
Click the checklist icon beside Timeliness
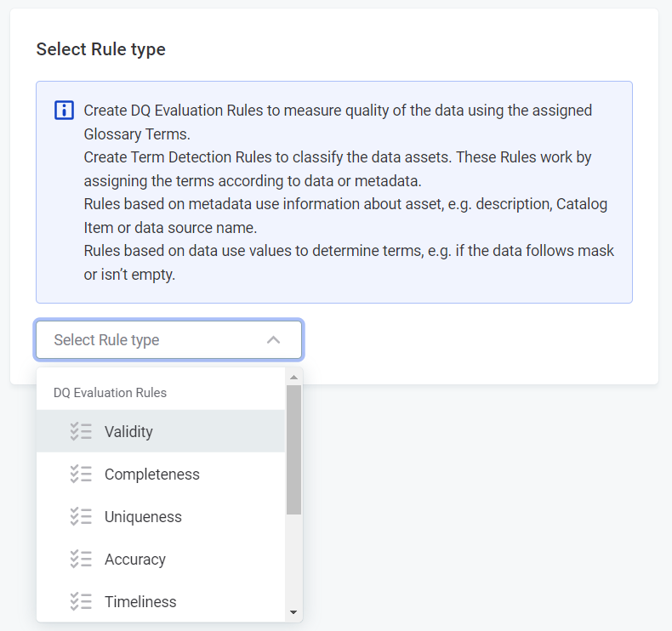point(81,601)
